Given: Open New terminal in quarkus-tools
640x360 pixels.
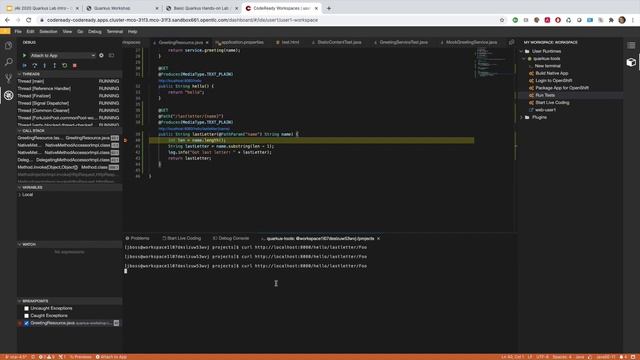Looking at the screenshot, I should (x=547, y=66).
